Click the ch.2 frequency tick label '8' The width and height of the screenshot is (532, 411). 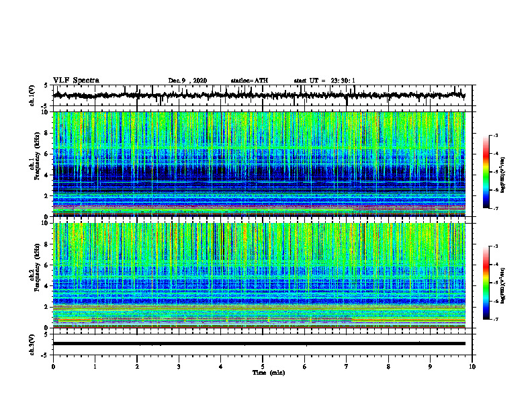click(46, 244)
